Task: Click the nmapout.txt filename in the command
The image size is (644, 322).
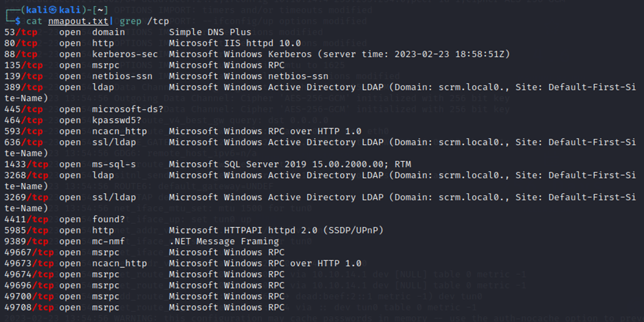Action: click(78, 21)
